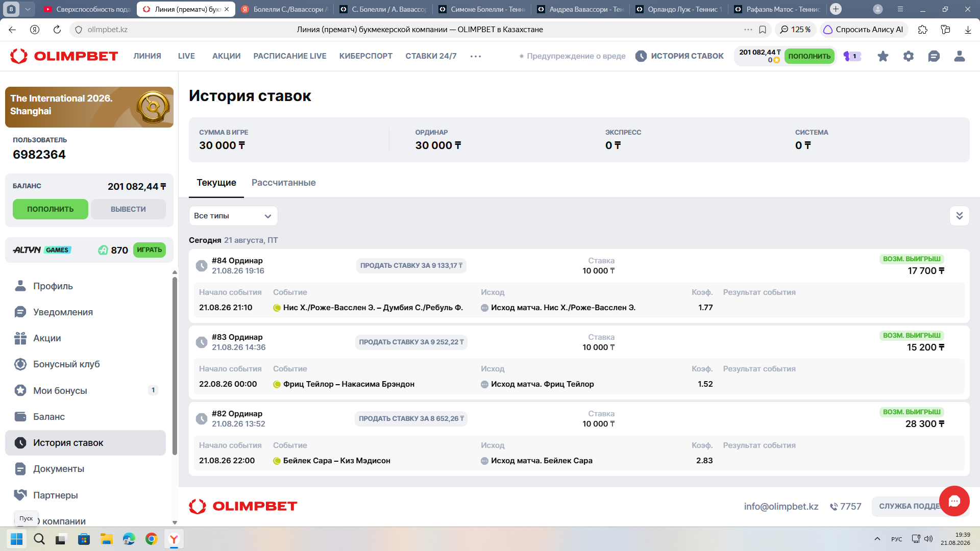Click the sidebar vertical scrollbar
Image resolution: width=980 pixels, height=551 pixels.
click(x=175, y=365)
